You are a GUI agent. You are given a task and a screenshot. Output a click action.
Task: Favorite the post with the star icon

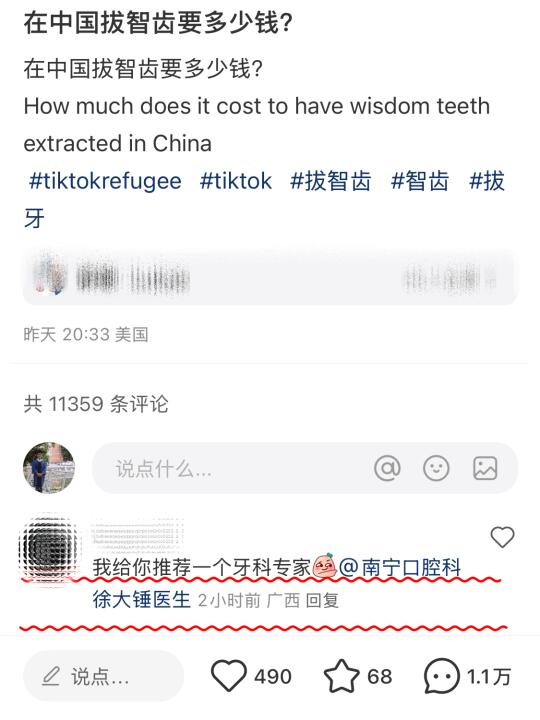tap(342, 675)
